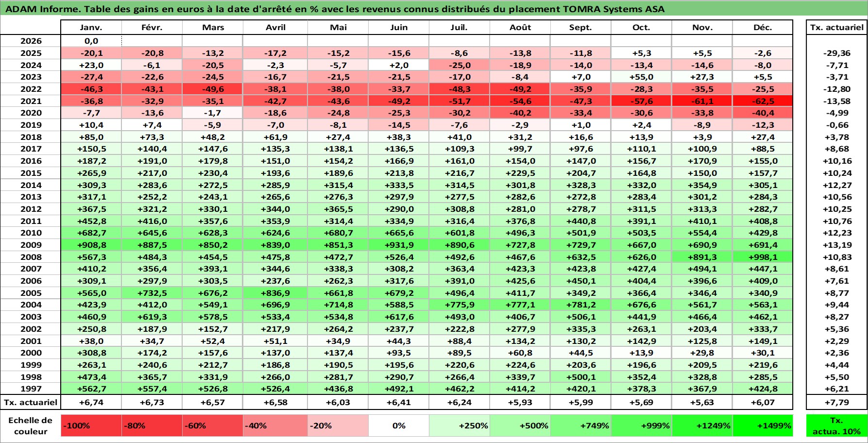868x443 pixels.
Task: Click the '+5,93' August actuarial rate cell
Action: [520, 402]
